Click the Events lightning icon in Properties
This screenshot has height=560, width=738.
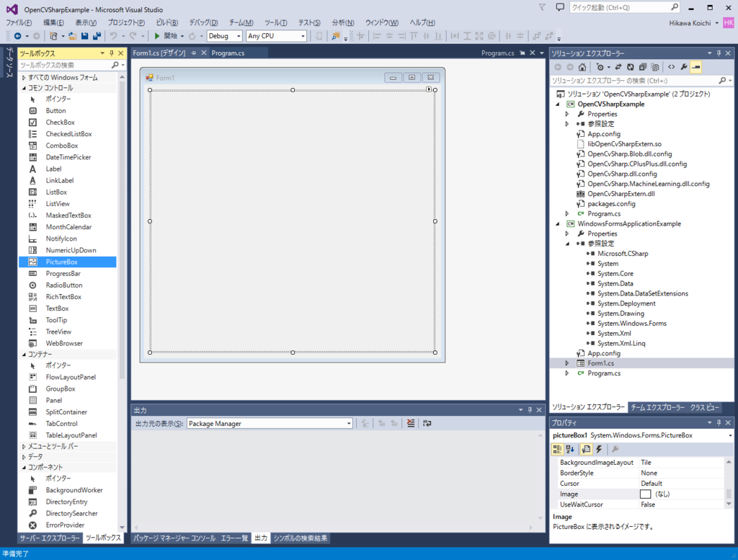[599, 449]
